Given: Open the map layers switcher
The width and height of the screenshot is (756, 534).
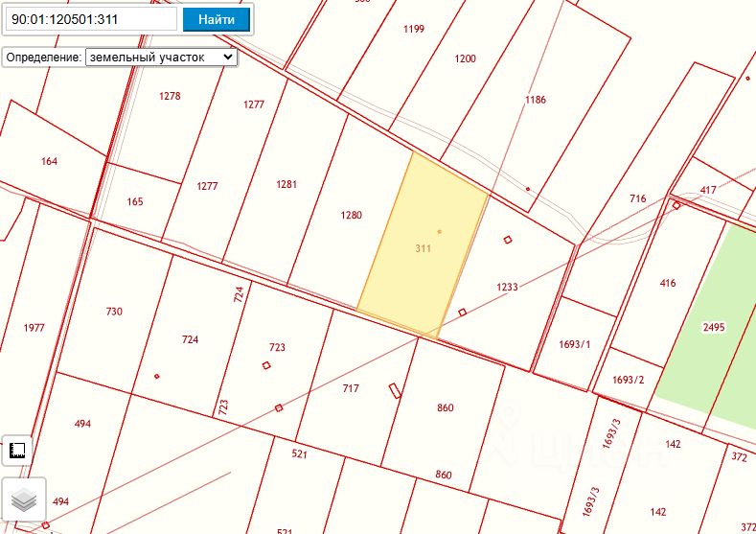Looking at the screenshot, I should pos(24,499).
